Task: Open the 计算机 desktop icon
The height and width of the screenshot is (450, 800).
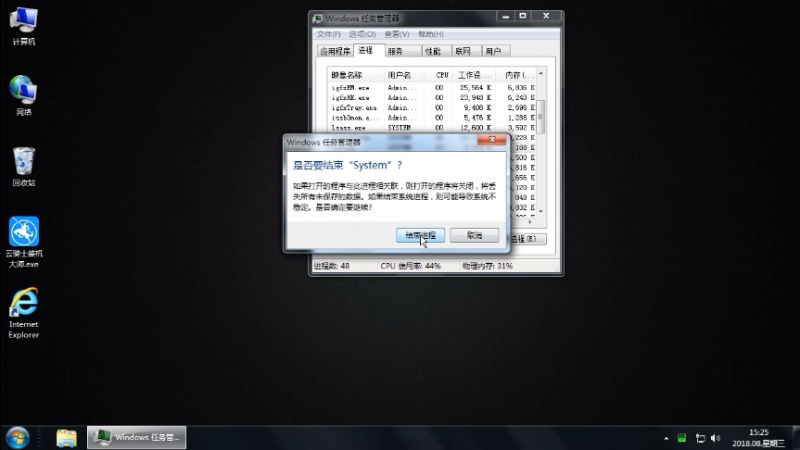Action: click(23, 27)
